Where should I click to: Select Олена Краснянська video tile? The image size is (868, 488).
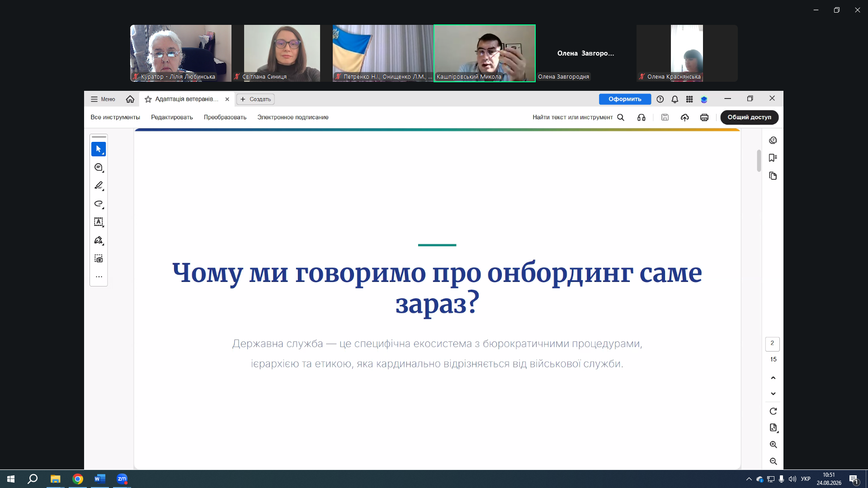(x=687, y=53)
